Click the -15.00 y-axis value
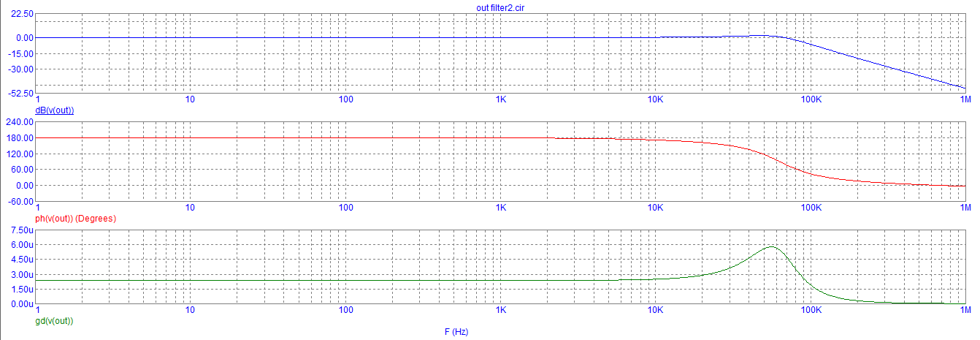 coord(20,53)
